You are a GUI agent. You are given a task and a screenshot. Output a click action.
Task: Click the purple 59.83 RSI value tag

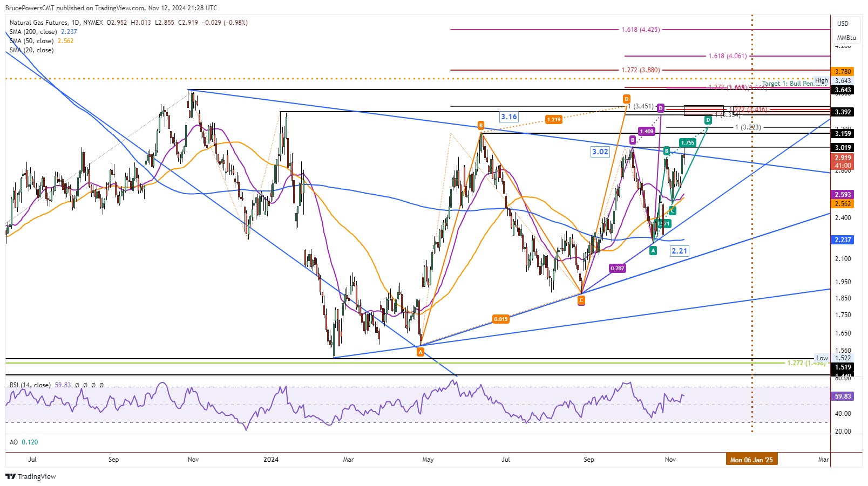coord(843,396)
